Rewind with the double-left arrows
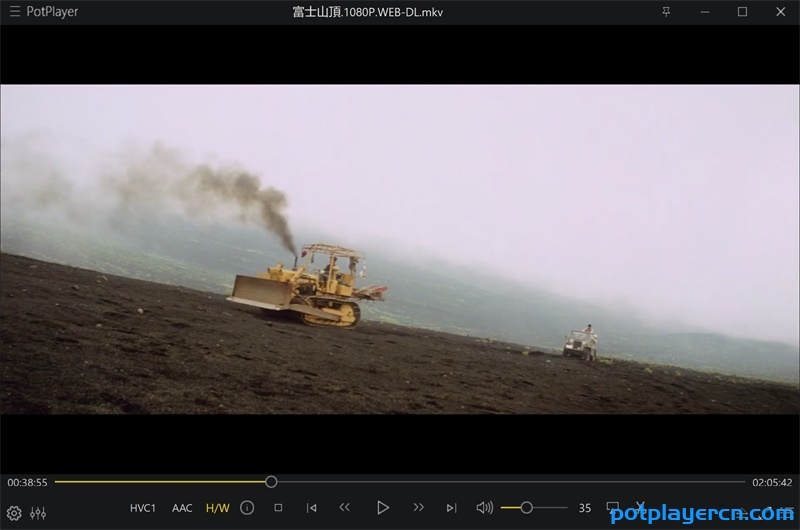Viewport: 800px width, 530px height. coord(345,507)
